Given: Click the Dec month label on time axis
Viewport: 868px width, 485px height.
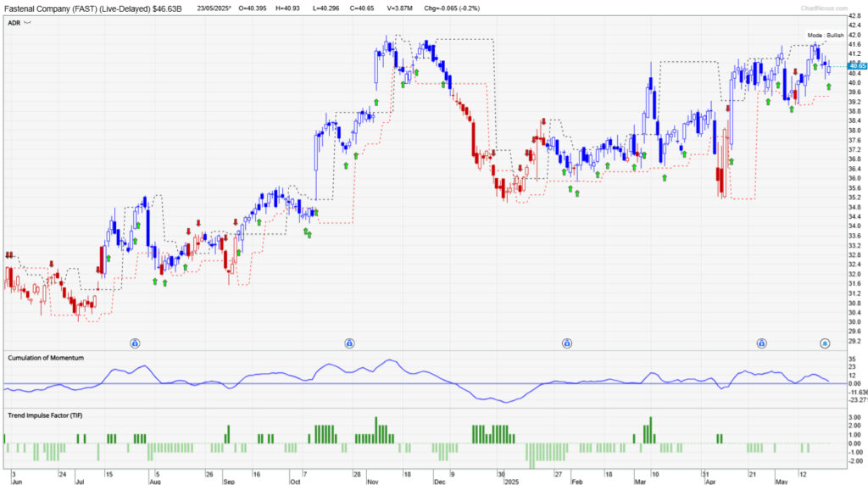Looking at the screenshot, I should [x=440, y=482].
